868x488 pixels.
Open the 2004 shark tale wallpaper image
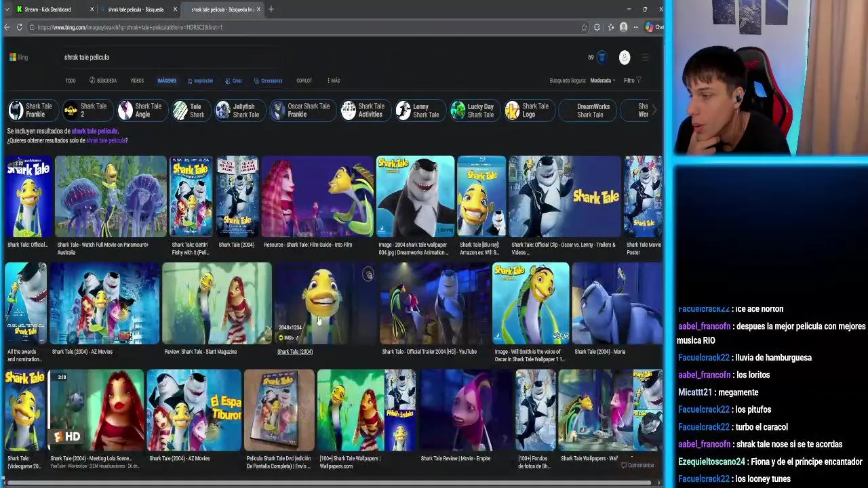[415, 197]
